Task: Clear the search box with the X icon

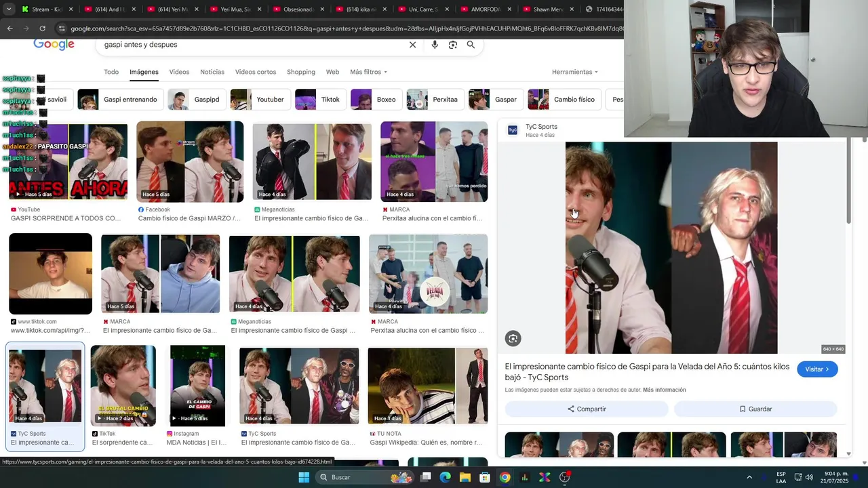Action: (x=412, y=45)
